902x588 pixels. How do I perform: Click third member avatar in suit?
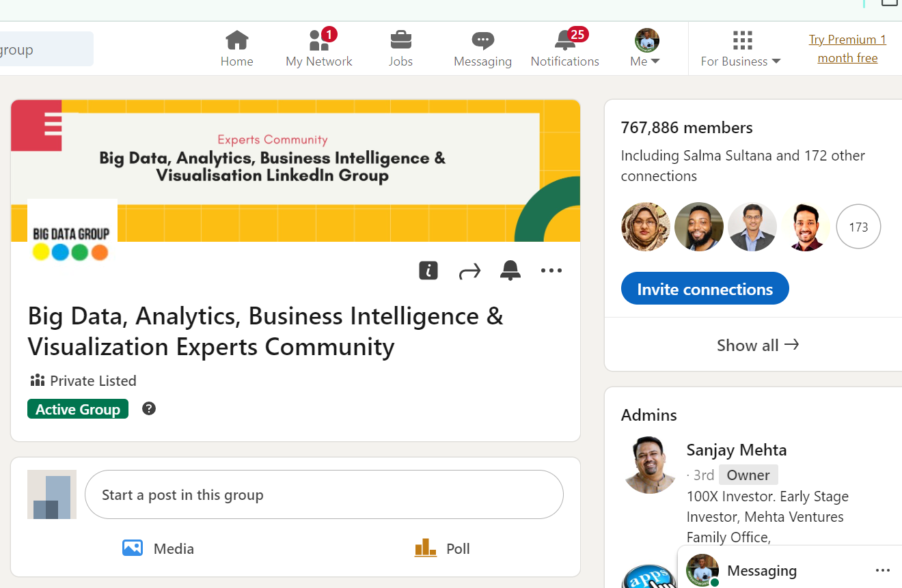tap(752, 227)
